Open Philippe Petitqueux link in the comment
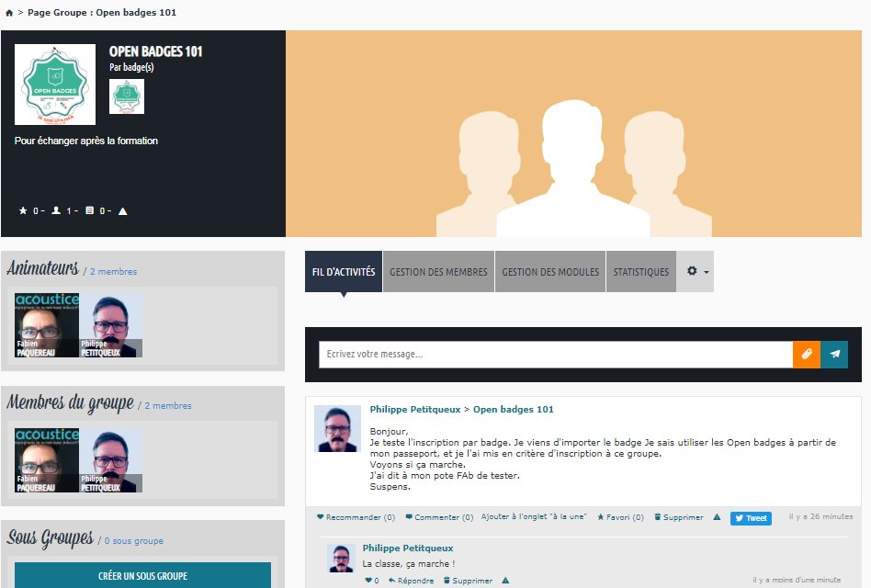Screen dimensions: 871x588 [x=408, y=548]
